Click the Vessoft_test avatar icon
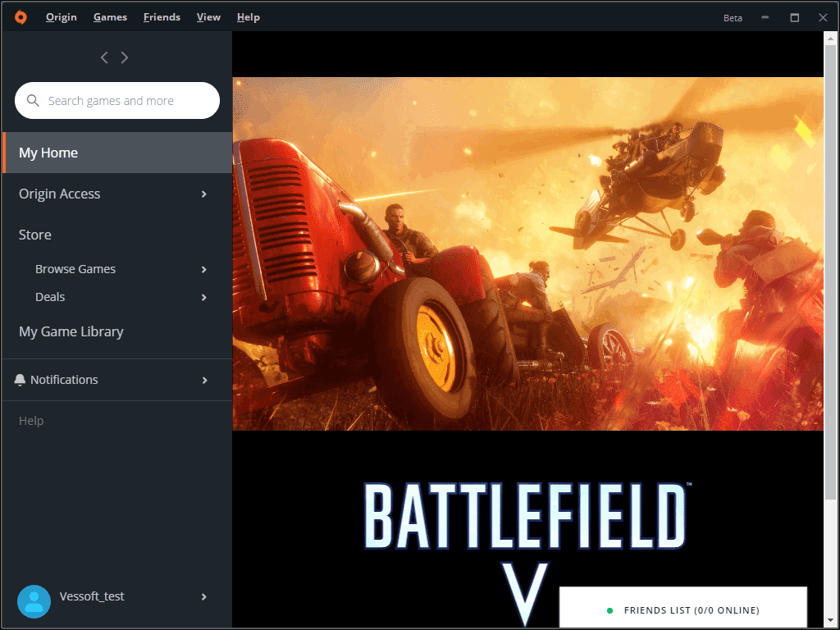This screenshot has height=630, width=840. coord(34,601)
